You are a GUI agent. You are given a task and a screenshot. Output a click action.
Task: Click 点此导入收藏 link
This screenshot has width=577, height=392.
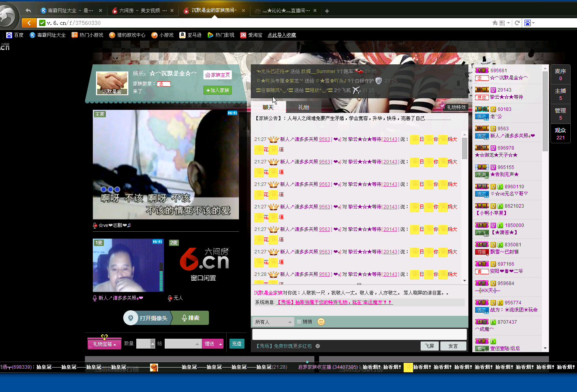(282, 35)
